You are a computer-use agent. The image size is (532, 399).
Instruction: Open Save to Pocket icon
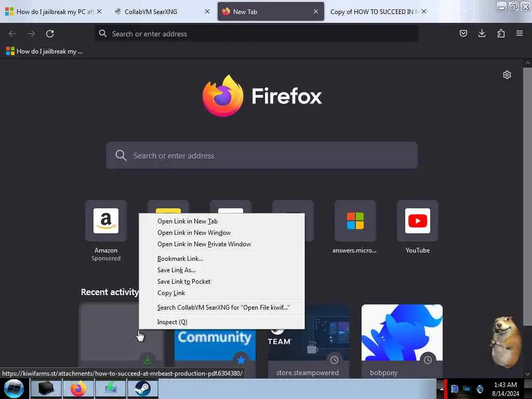[463, 33]
